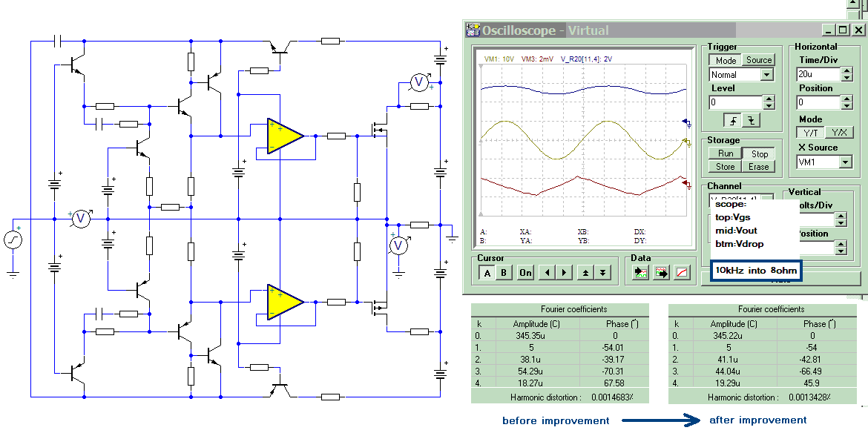The width and height of the screenshot is (868, 436).
Task: Increase Horizontal Position with up arrow
Action: click(x=847, y=99)
